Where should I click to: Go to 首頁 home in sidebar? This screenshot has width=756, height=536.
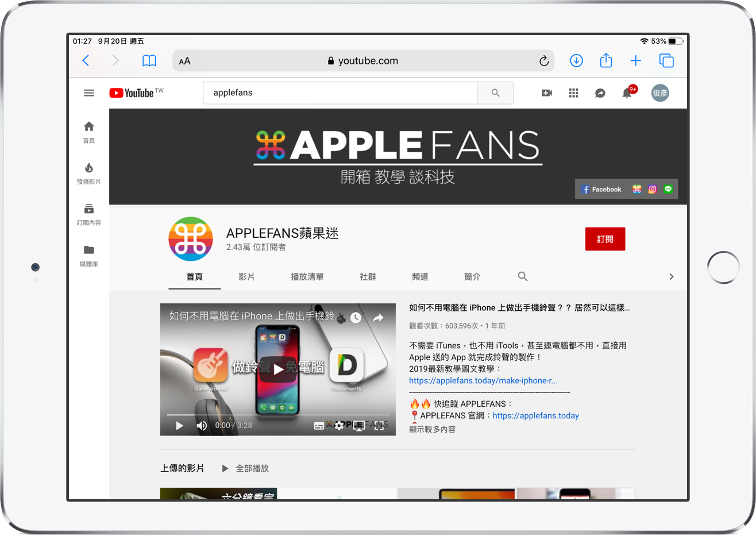(x=89, y=132)
